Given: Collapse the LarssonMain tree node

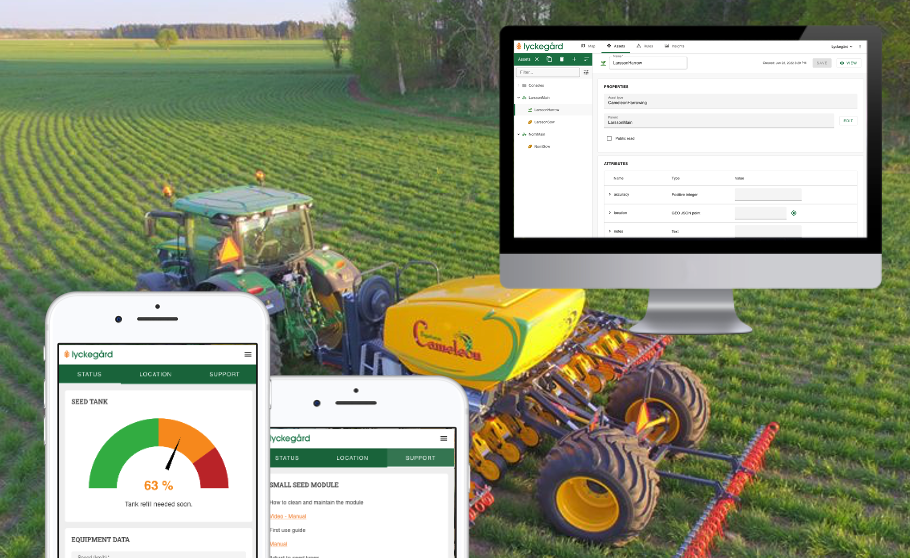Looking at the screenshot, I should coord(519,98).
